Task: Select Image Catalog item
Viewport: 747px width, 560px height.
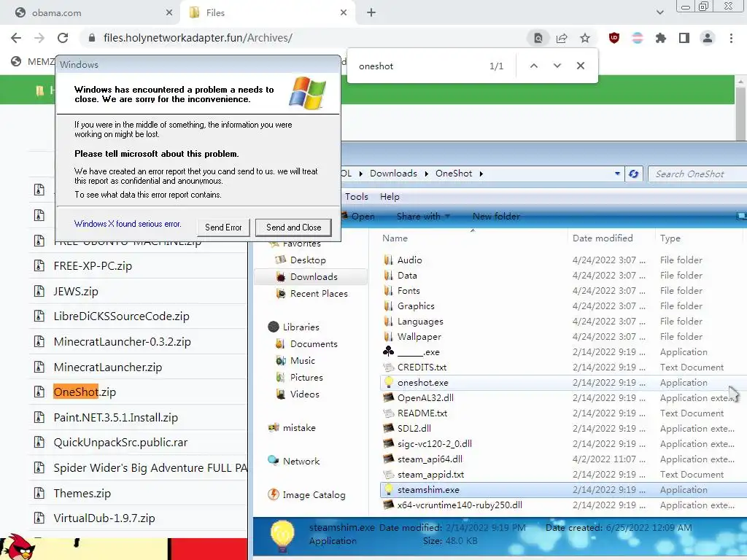Action: [x=314, y=495]
